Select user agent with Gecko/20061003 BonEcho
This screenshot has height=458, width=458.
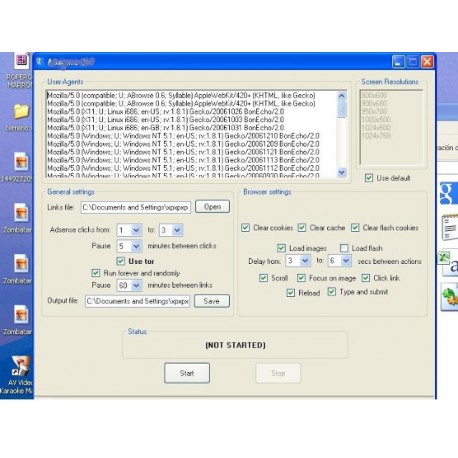166,120
